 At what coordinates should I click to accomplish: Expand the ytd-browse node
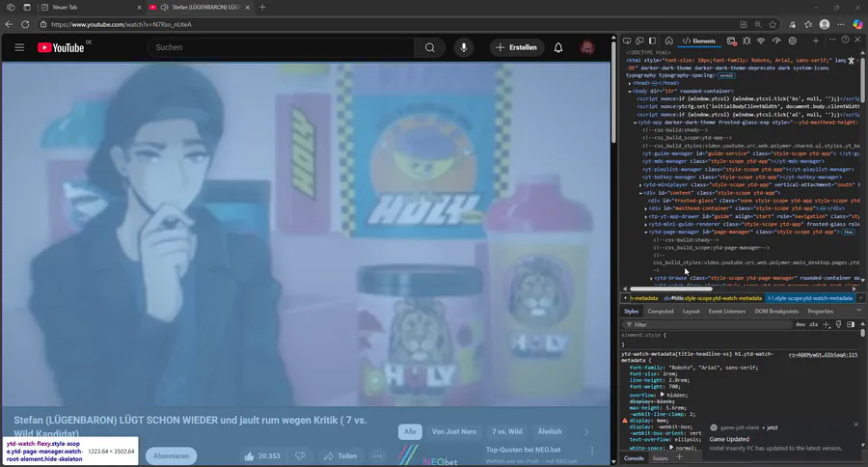pyautogui.click(x=651, y=278)
